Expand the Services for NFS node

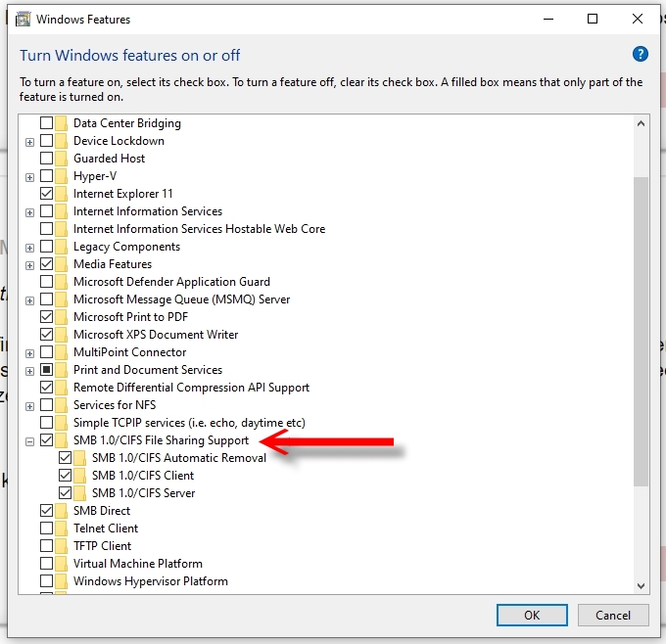click(x=29, y=407)
